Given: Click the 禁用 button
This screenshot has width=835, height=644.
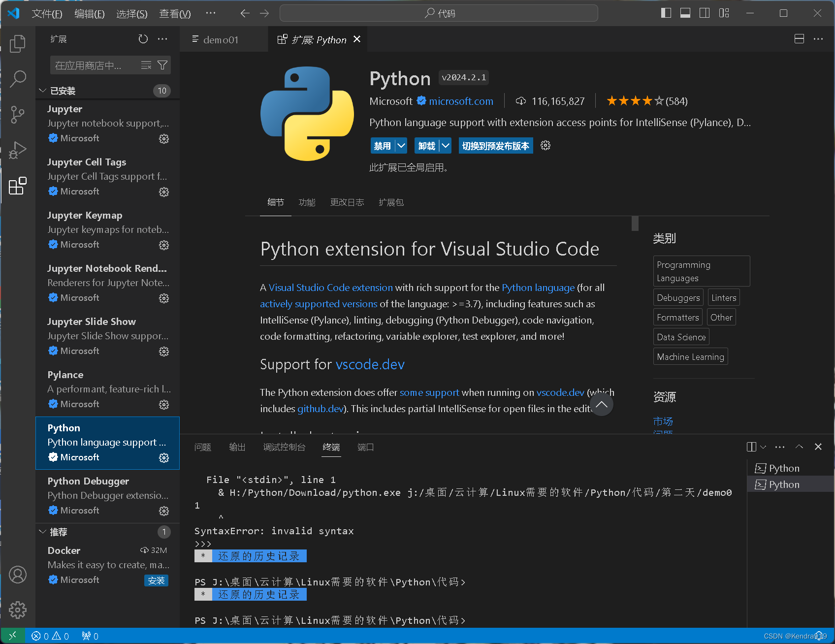Looking at the screenshot, I should [383, 146].
